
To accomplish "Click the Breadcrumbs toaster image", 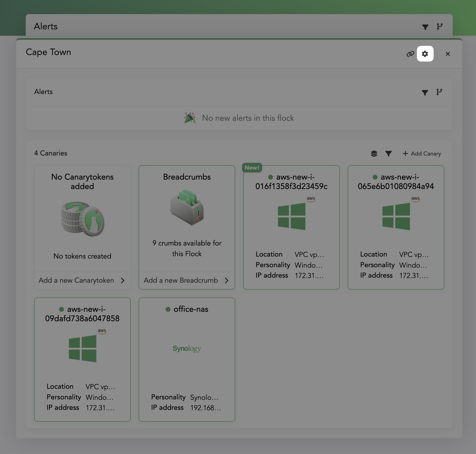I will pos(187,207).
